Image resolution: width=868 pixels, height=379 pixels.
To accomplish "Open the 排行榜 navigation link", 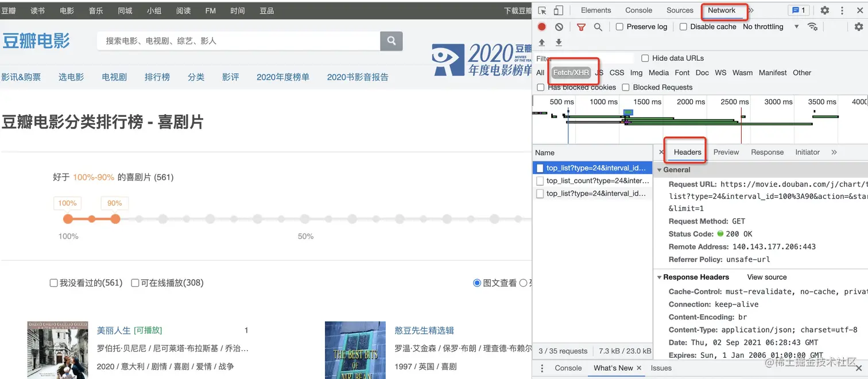I will tap(157, 77).
